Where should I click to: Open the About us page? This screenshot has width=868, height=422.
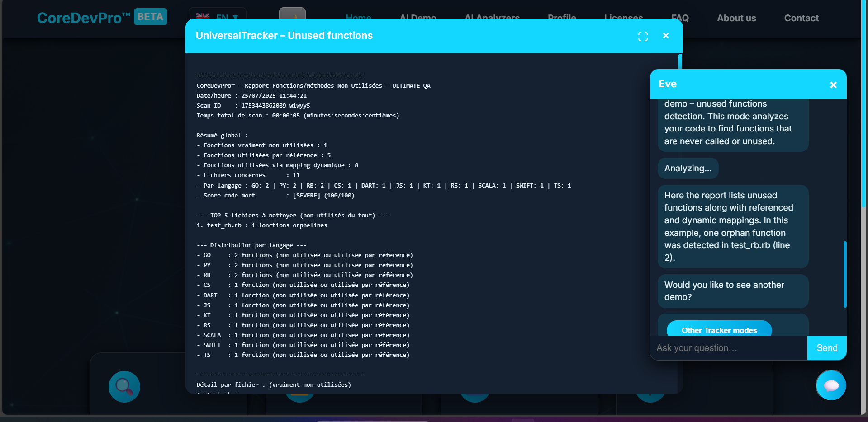pyautogui.click(x=736, y=18)
